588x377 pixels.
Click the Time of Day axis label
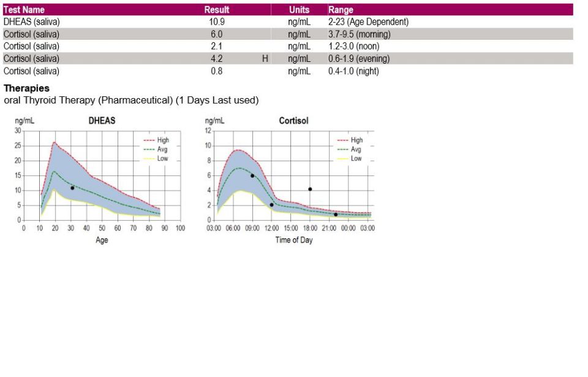tap(294, 240)
